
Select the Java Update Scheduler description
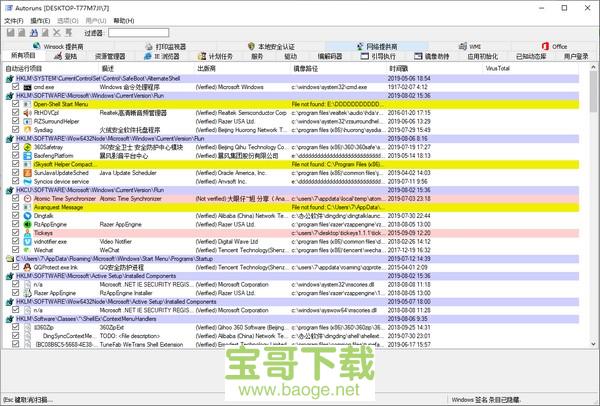pyautogui.click(x=128, y=173)
